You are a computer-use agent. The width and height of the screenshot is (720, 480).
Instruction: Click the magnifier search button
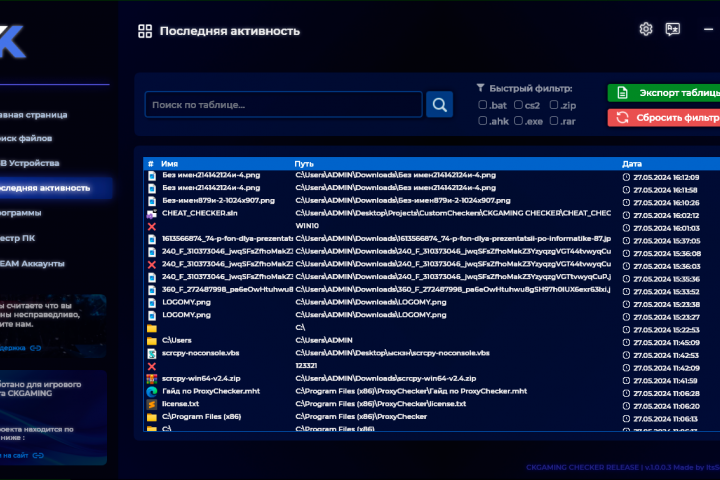pyautogui.click(x=439, y=105)
